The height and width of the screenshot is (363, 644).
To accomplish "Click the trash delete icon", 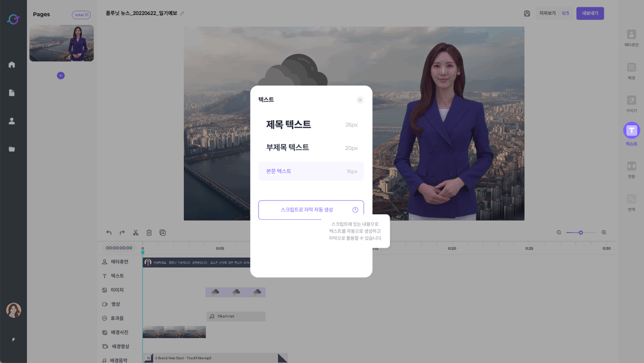I will (149, 233).
